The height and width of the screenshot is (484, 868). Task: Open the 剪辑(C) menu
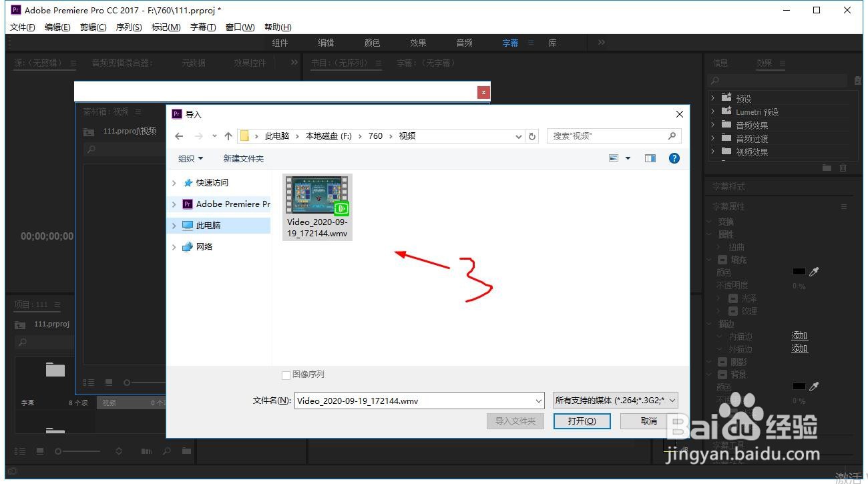coord(93,27)
